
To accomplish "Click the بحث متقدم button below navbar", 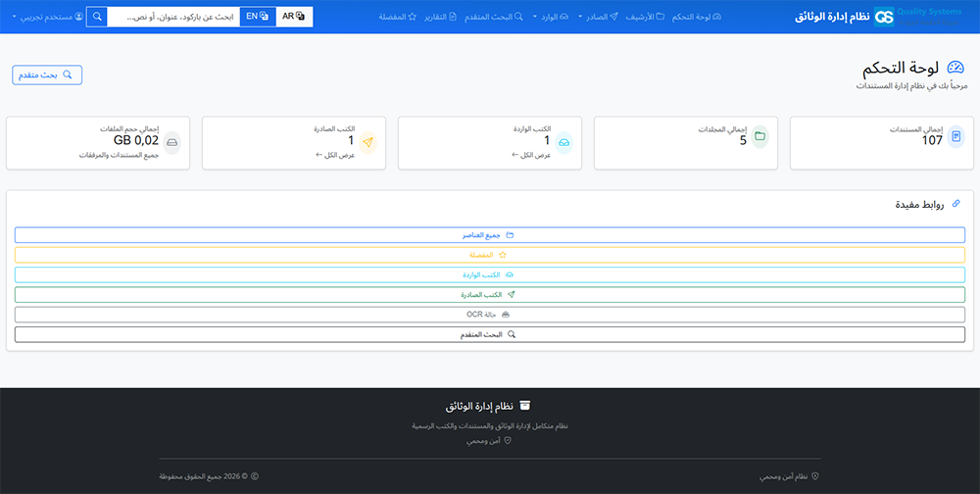I will click(x=47, y=74).
